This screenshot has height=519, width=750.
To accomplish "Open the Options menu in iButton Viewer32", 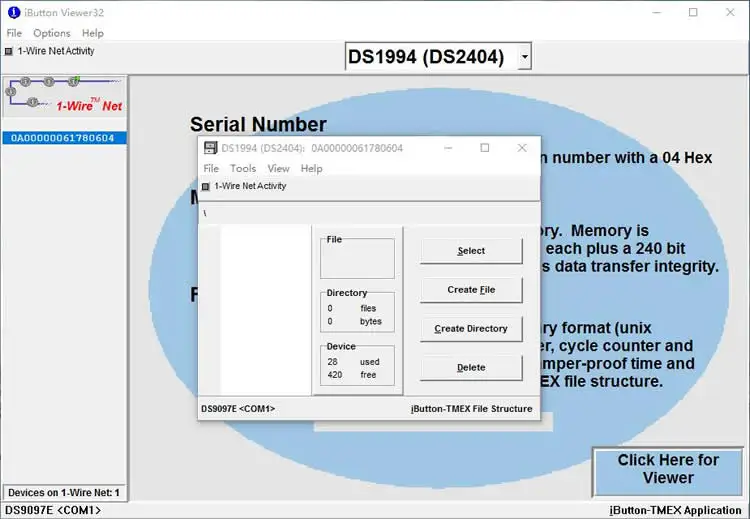I will pos(52,33).
